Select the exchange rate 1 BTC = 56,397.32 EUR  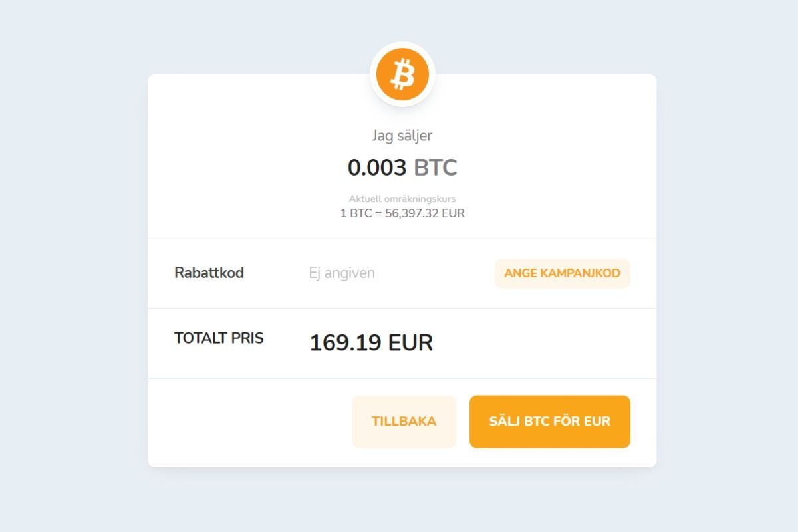[402, 213]
